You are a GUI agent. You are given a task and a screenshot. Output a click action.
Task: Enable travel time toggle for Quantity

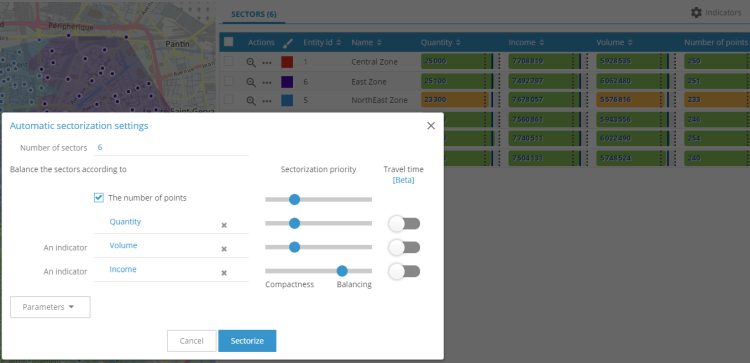pyautogui.click(x=404, y=223)
